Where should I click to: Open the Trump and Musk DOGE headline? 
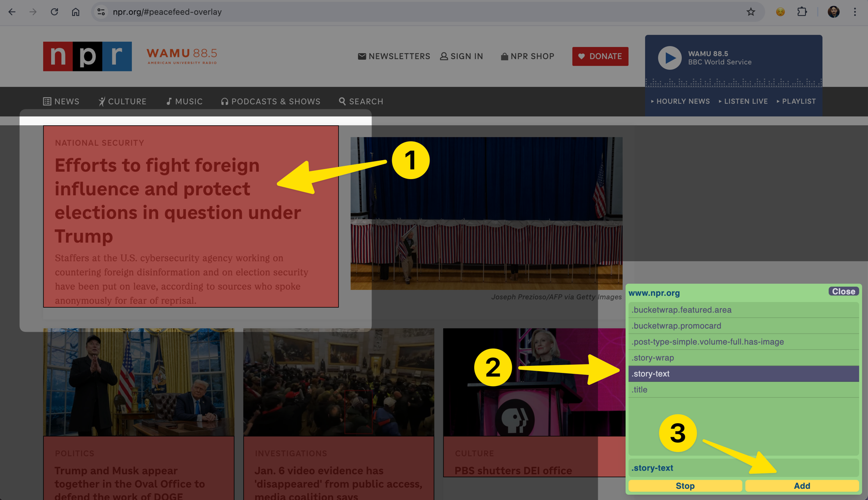130,483
